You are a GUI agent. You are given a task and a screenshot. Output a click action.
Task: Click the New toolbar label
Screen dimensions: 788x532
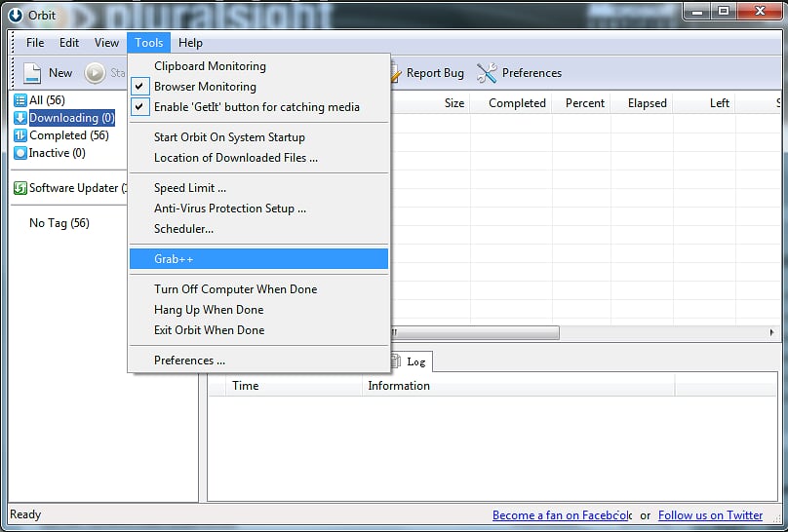click(x=60, y=73)
